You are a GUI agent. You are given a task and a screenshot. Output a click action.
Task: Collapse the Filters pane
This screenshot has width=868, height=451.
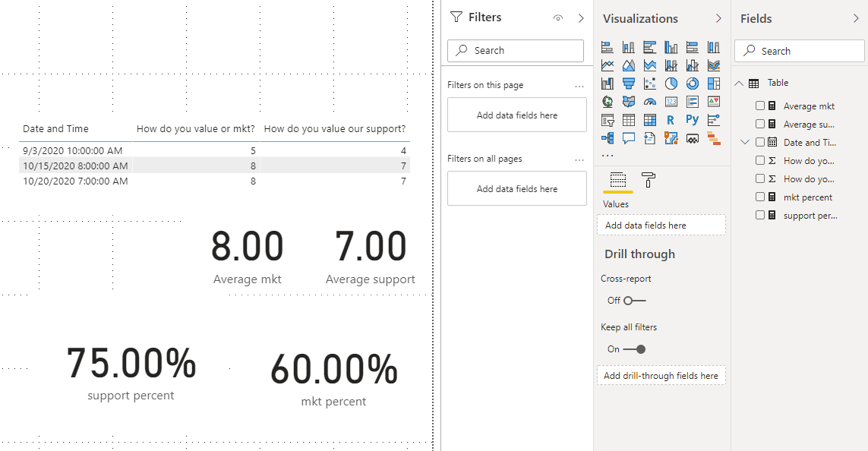click(x=581, y=17)
